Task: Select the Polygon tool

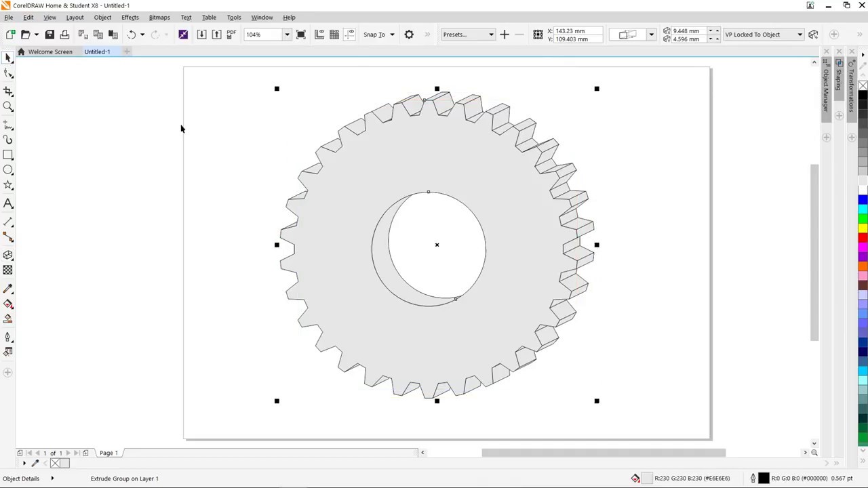Action: 8,186
